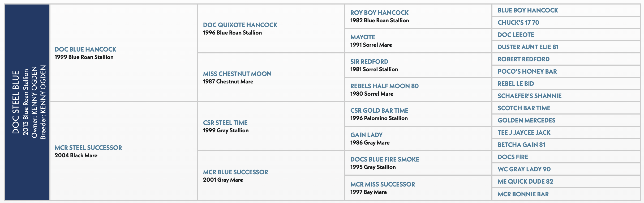Open DOC QUIXOTE HANCOCK pedigree link

(240, 25)
